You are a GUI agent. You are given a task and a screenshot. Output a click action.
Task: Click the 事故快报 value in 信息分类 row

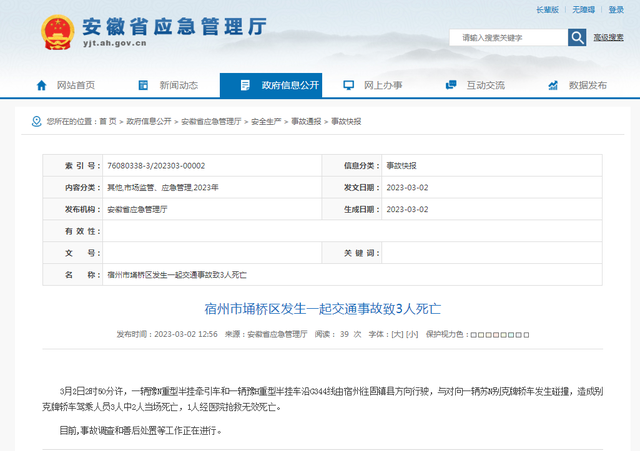click(x=401, y=166)
